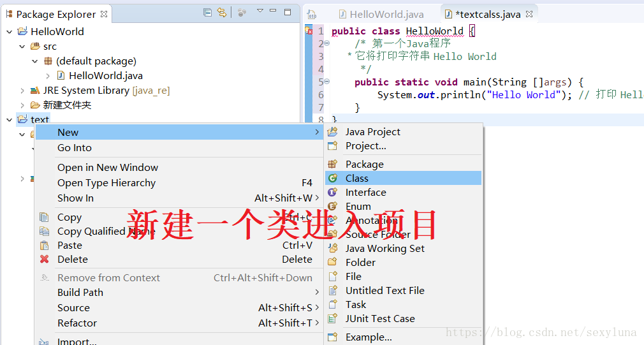The height and width of the screenshot is (345, 644).
Task: Click the Java Working Set icon
Action: point(333,248)
